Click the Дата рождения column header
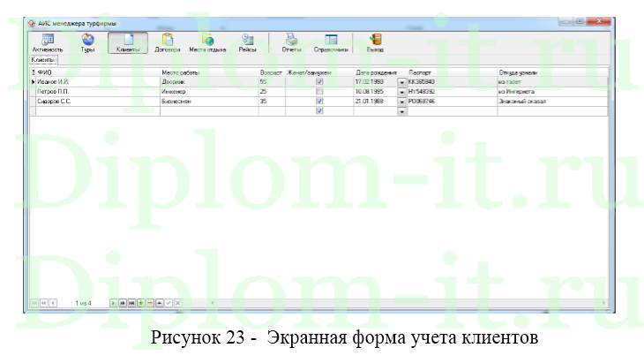This screenshot has width=644, height=363. pos(380,72)
